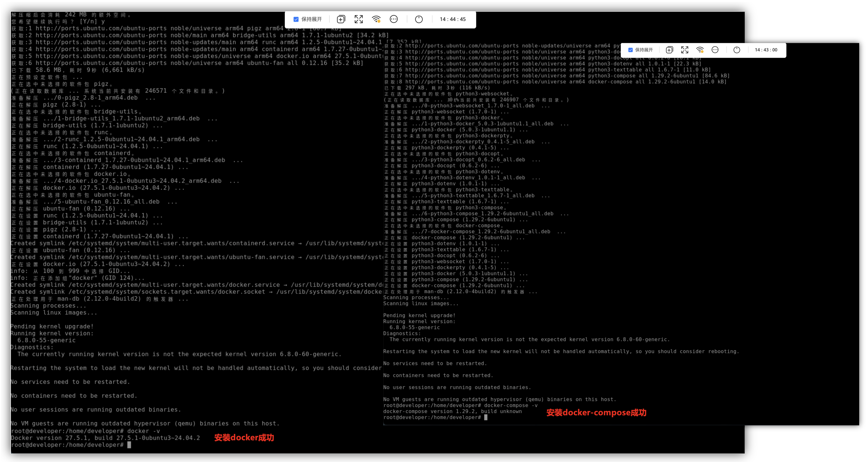Screen dimensions: 868x462
Task: Click the 'Docker version 27.5.1, build' output line
Action: tap(105, 438)
